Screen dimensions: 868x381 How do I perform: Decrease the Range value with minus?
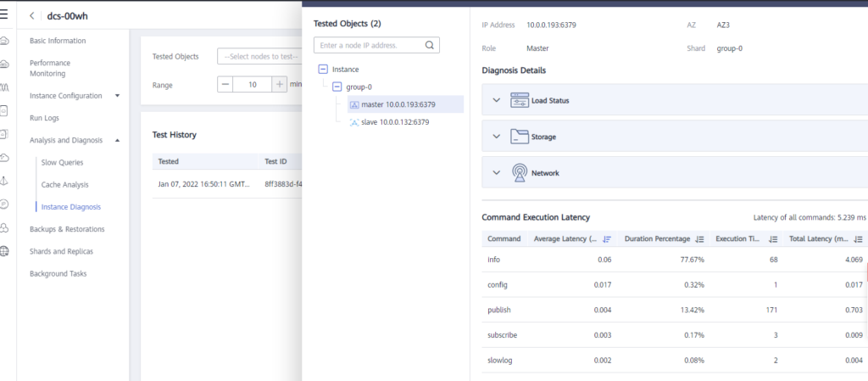point(225,85)
